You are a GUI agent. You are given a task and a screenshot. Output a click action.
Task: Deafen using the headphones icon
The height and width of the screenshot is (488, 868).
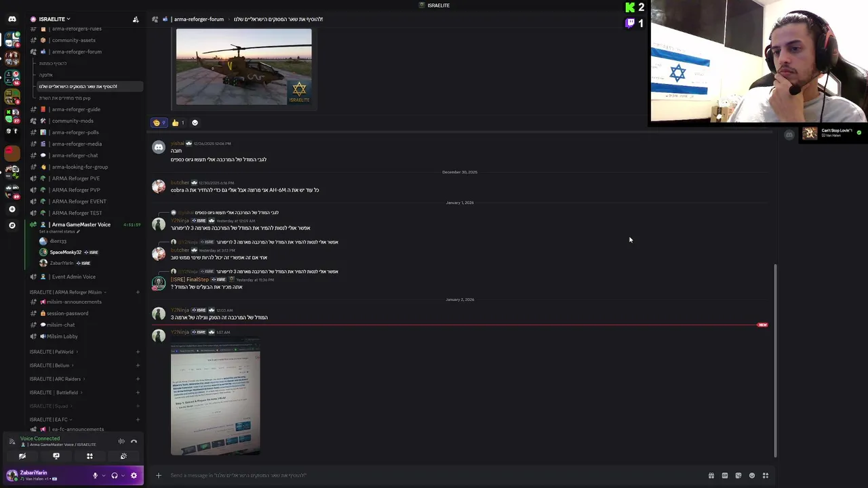point(114,476)
